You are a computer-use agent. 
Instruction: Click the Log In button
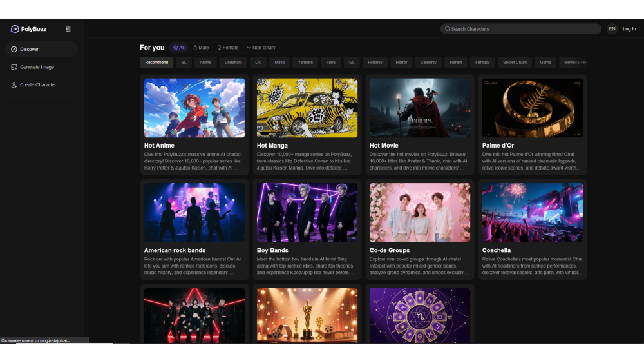click(x=629, y=29)
